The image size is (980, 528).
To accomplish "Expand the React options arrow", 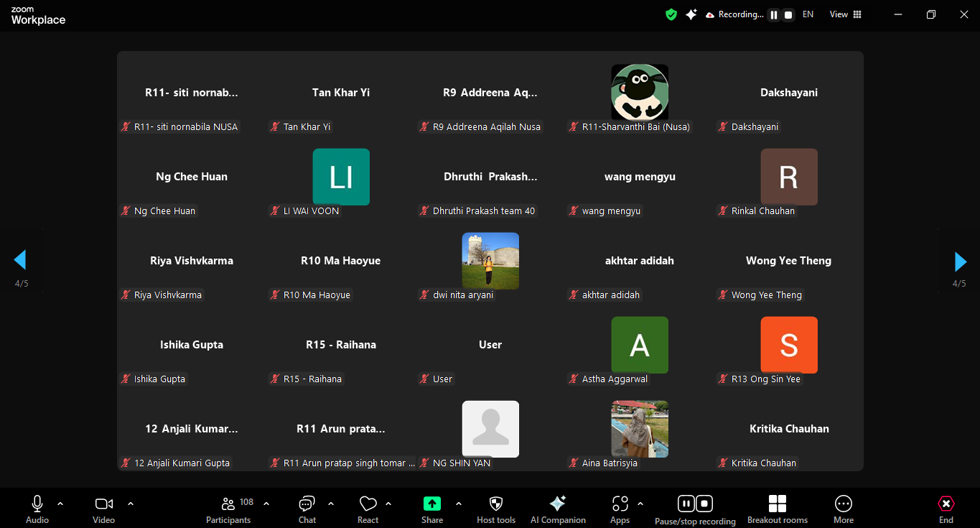I will 388,504.
